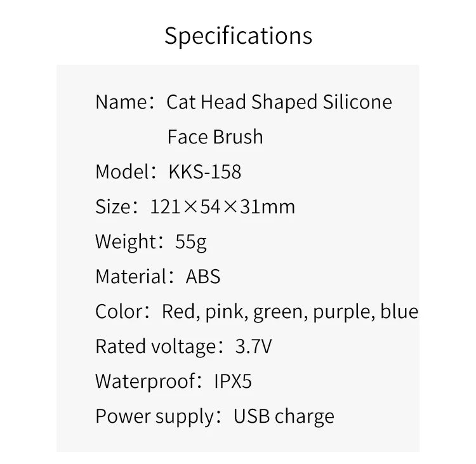The height and width of the screenshot is (464, 476).
Task: Click Cat Head Shaped Silicone text
Action: click(x=279, y=102)
